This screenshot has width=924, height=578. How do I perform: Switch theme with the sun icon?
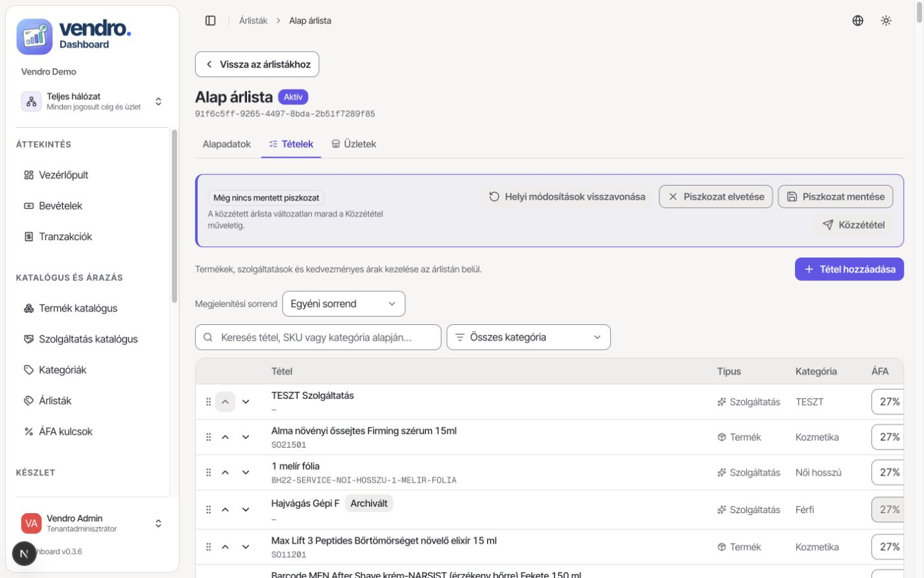(x=886, y=21)
